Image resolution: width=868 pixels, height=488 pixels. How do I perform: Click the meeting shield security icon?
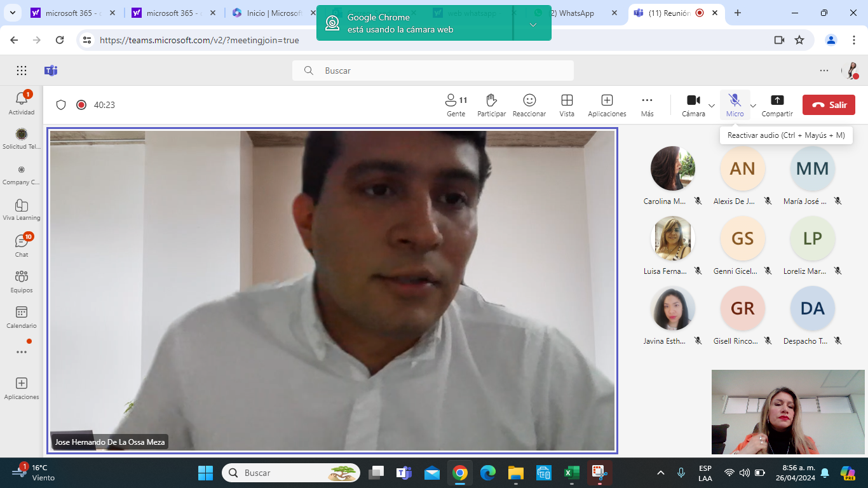pyautogui.click(x=61, y=105)
